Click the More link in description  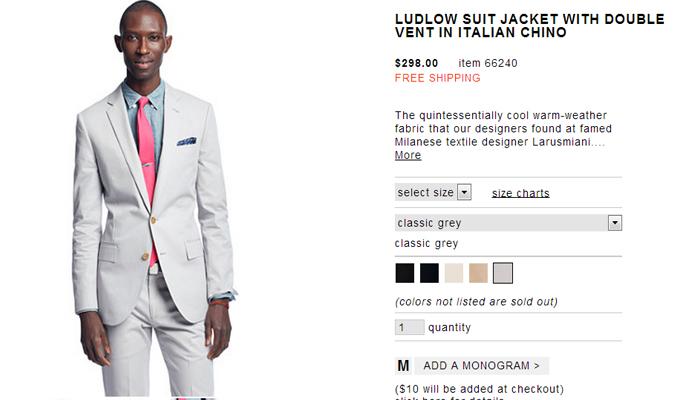(408, 155)
